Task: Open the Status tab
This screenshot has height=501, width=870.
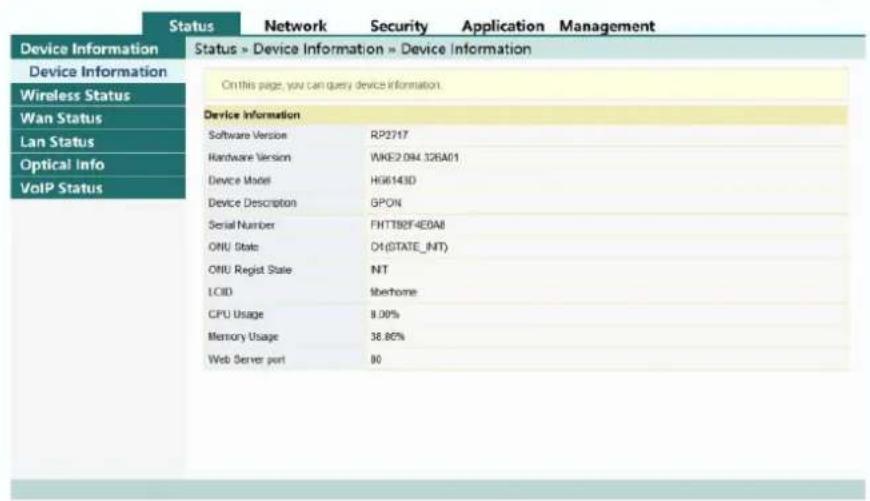Action: coord(191,26)
